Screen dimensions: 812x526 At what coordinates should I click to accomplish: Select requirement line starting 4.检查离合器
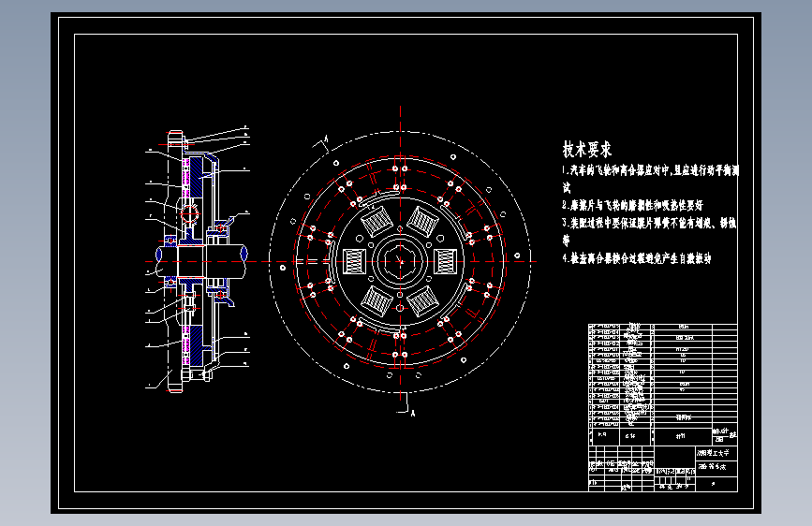click(x=637, y=257)
